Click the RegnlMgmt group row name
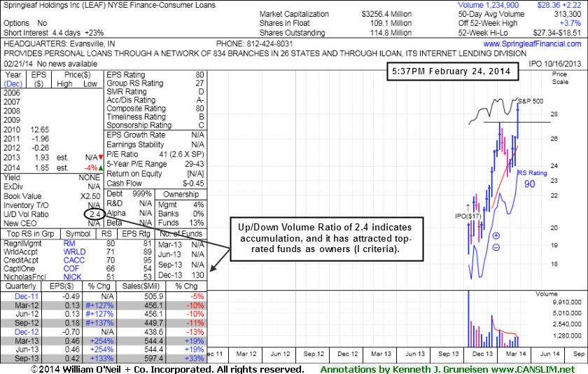Viewport: 588px width, 374px height. click(22, 244)
